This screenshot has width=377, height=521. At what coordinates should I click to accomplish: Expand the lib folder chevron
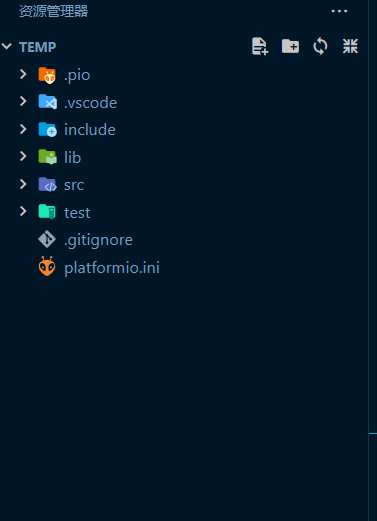click(x=23, y=156)
